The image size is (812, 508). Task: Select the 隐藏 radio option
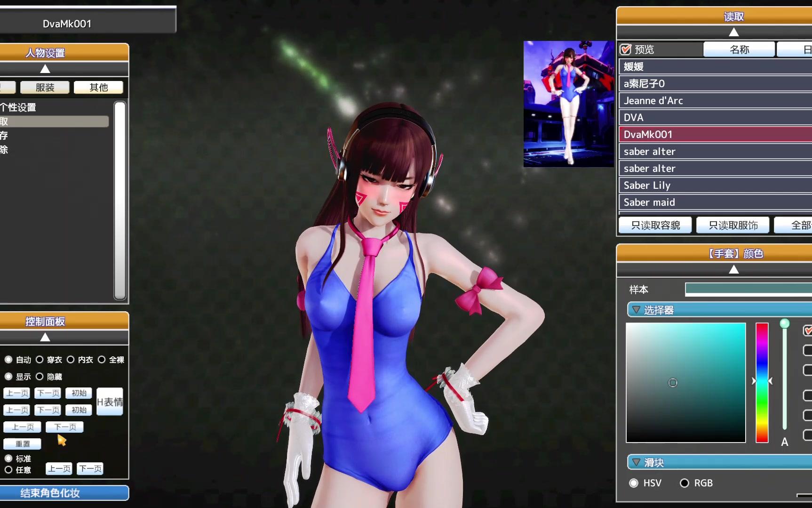click(40, 377)
